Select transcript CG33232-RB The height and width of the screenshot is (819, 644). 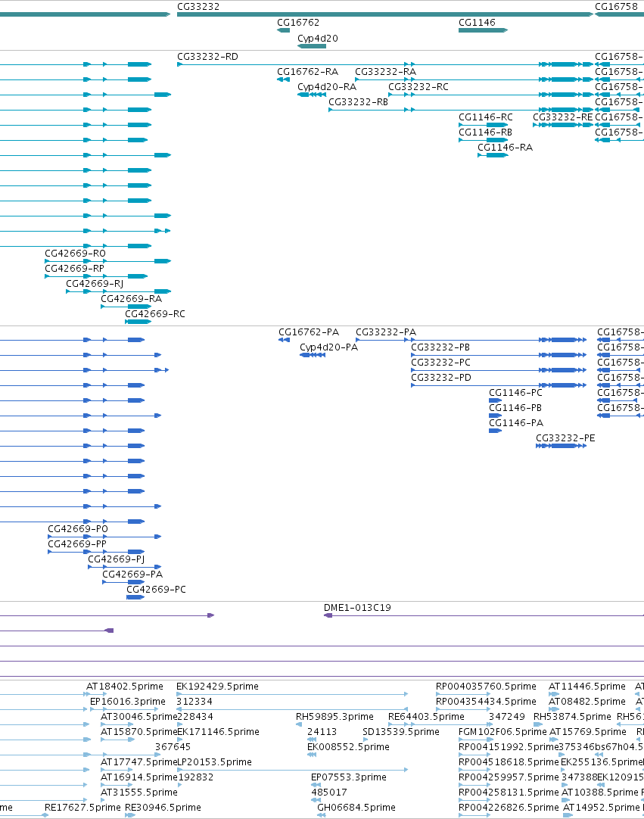tap(461, 110)
